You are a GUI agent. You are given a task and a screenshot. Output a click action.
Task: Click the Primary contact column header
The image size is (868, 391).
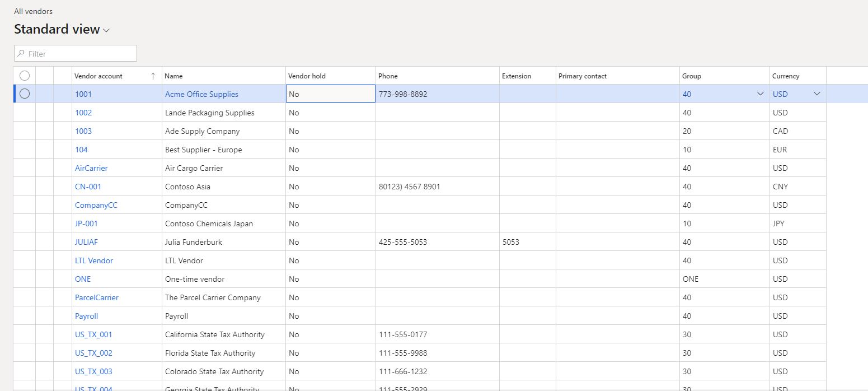tap(583, 76)
